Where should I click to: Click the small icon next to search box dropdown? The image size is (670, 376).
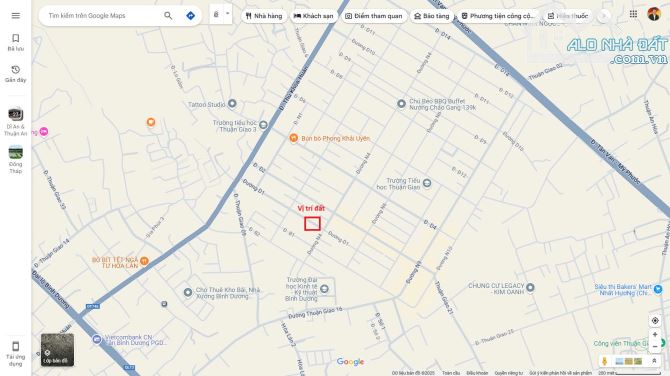tap(216, 15)
